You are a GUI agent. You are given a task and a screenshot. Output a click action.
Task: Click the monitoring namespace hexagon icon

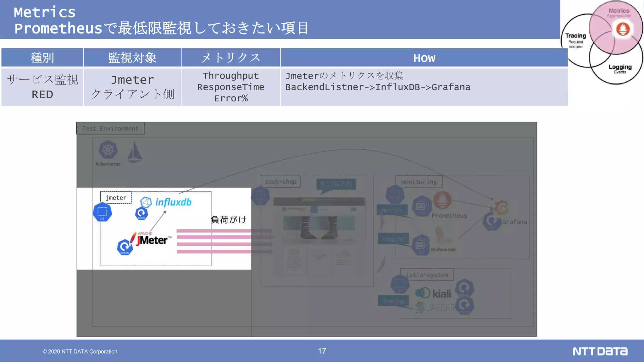pyautogui.click(x=395, y=195)
